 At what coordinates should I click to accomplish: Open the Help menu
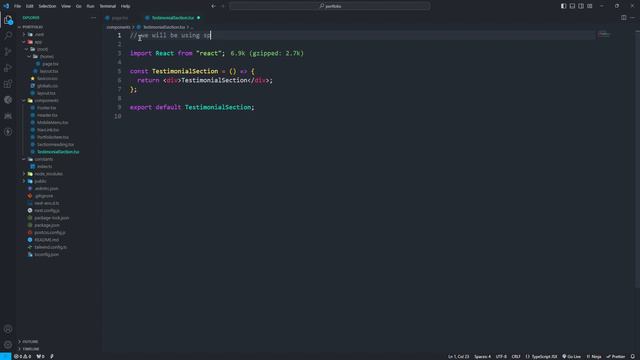point(125,6)
